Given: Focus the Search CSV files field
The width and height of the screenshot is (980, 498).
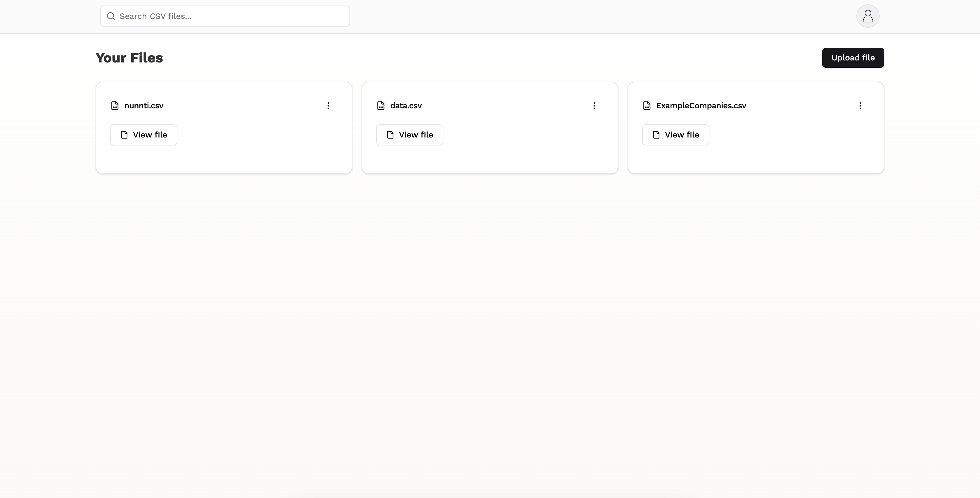Looking at the screenshot, I should (225, 16).
